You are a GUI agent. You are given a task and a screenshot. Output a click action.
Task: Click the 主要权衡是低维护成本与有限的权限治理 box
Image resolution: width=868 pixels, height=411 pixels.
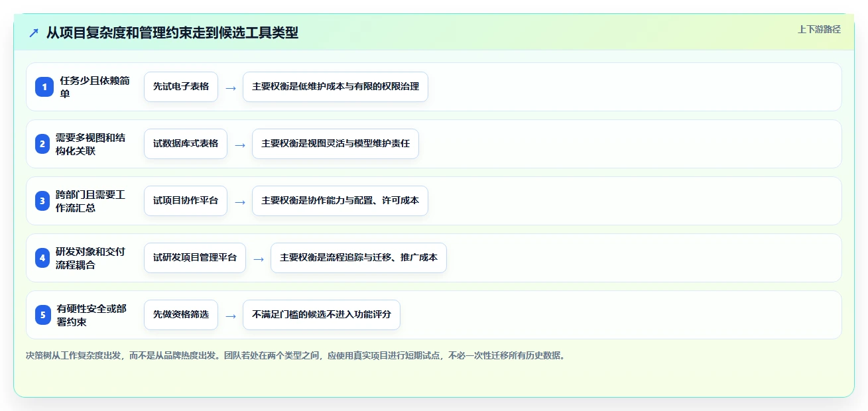(336, 87)
